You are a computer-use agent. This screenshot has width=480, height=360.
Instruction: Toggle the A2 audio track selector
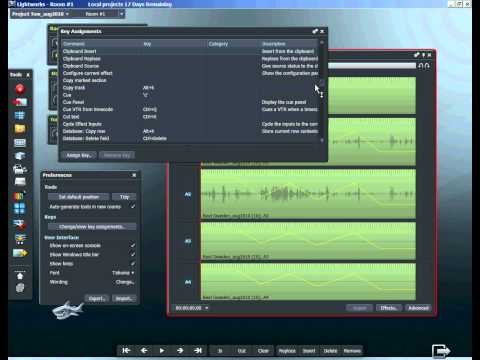click(188, 194)
